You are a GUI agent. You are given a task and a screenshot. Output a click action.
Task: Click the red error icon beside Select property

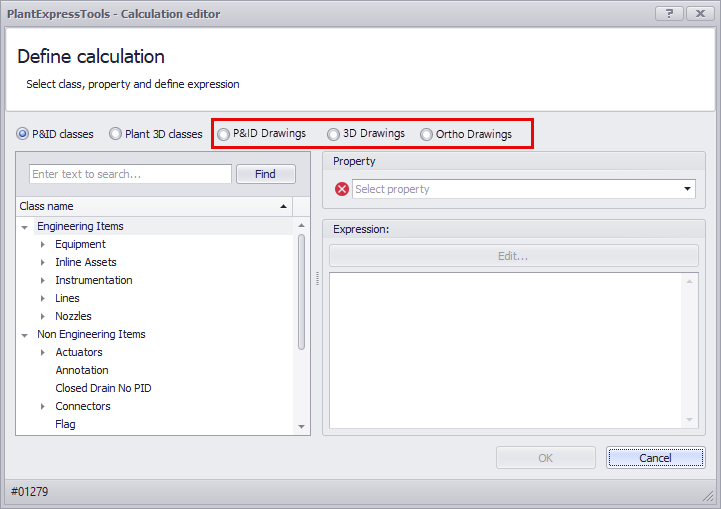pyautogui.click(x=342, y=189)
